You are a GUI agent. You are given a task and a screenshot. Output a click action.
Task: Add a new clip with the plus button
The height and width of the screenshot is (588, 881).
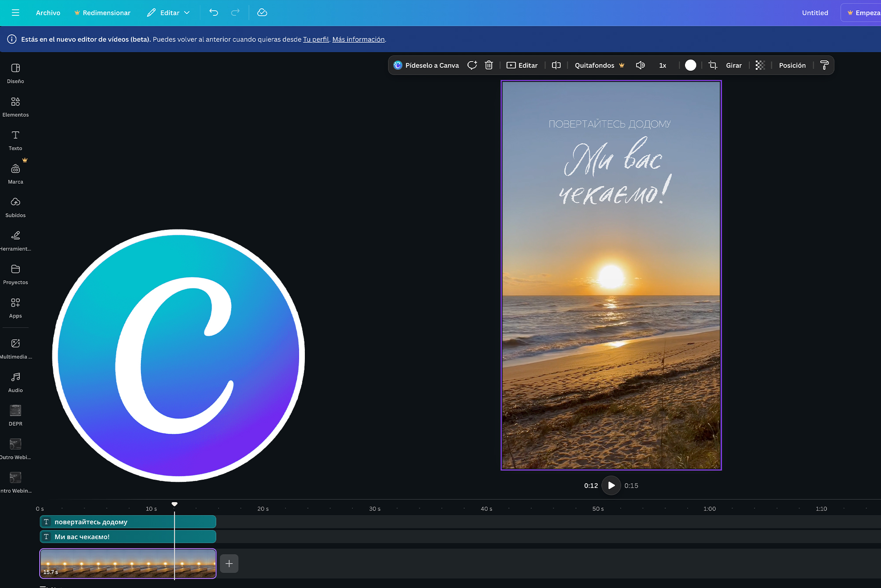coord(229,564)
